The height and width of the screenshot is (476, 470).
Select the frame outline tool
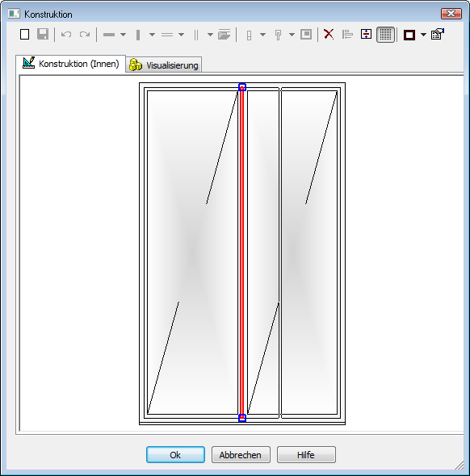[409, 35]
